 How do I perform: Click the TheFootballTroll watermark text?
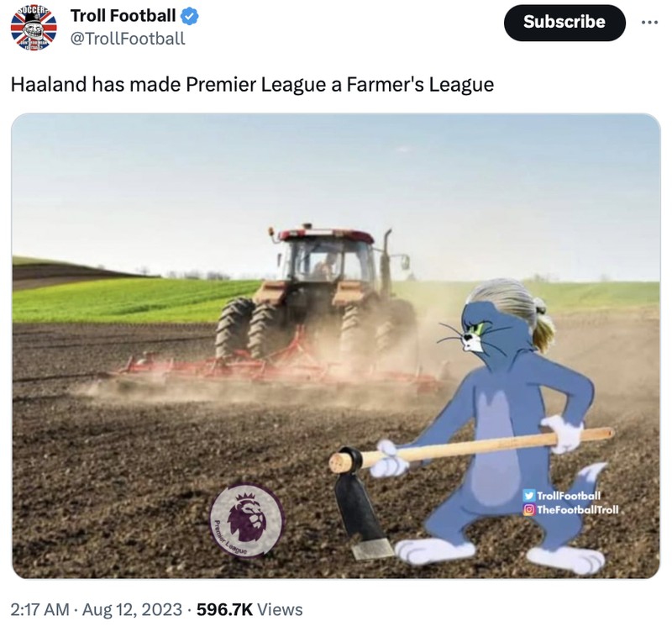coord(577,510)
